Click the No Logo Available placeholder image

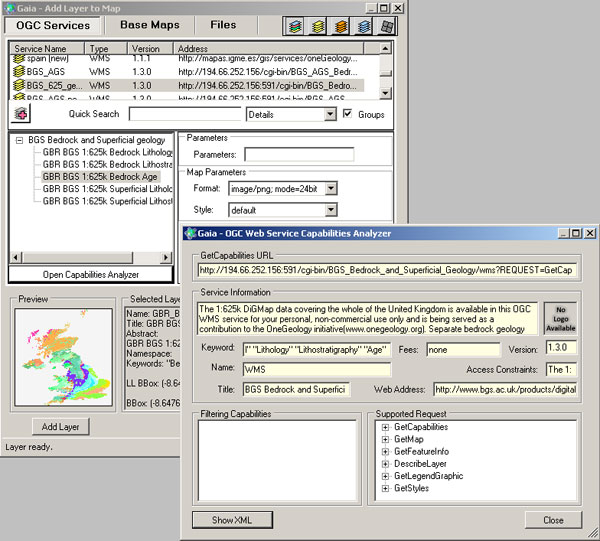point(561,319)
